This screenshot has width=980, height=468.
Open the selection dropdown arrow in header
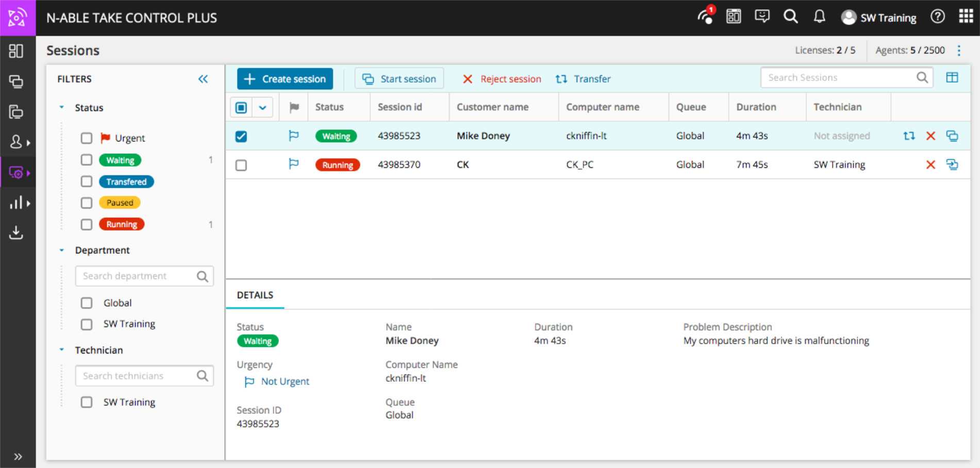262,107
